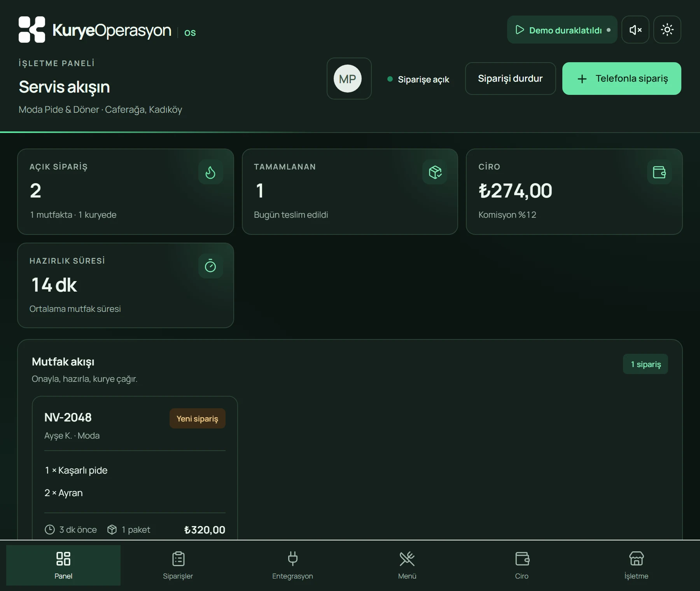Screen dimensions: 700x591
Task: Select the 2 × Ayran item line
Action: [x=64, y=493]
